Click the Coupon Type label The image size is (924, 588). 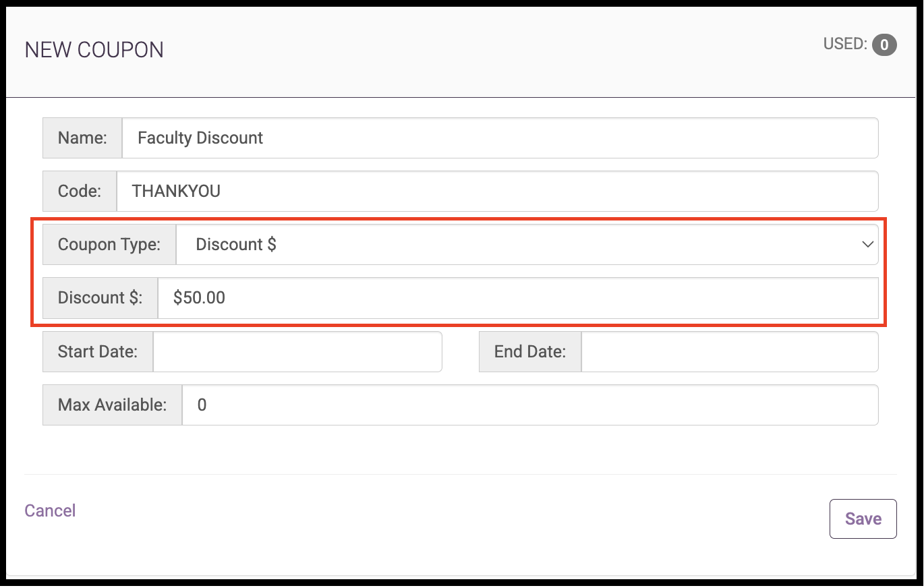click(x=109, y=245)
